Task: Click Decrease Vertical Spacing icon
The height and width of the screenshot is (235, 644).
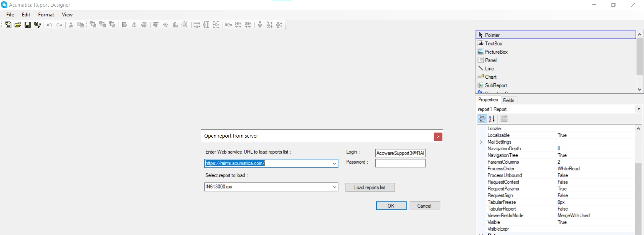Action: pyautogui.click(x=279, y=25)
